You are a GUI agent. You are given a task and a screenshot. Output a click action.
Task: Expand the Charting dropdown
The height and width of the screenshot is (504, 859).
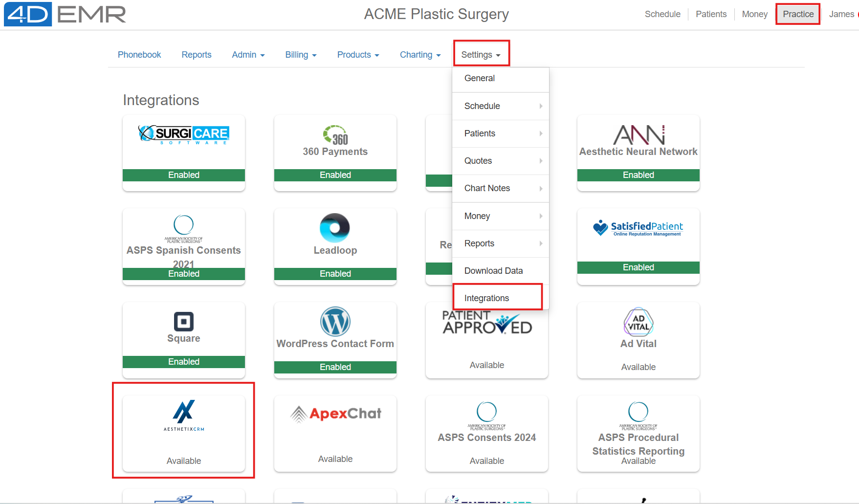point(420,55)
